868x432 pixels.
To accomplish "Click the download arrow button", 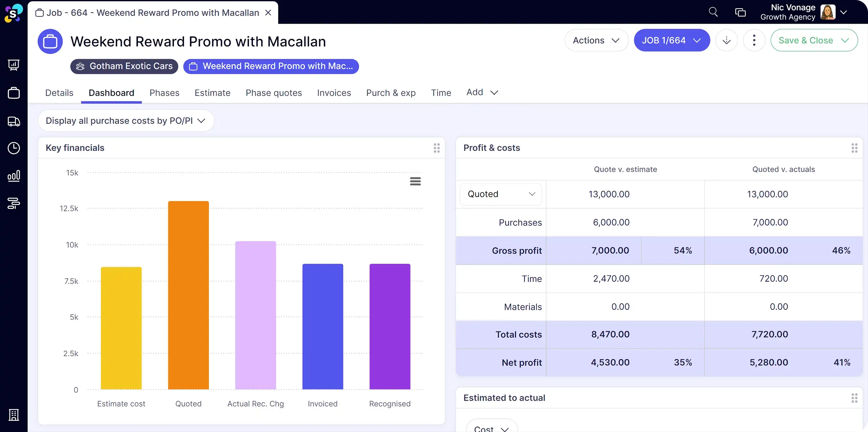I will [x=726, y=40].
